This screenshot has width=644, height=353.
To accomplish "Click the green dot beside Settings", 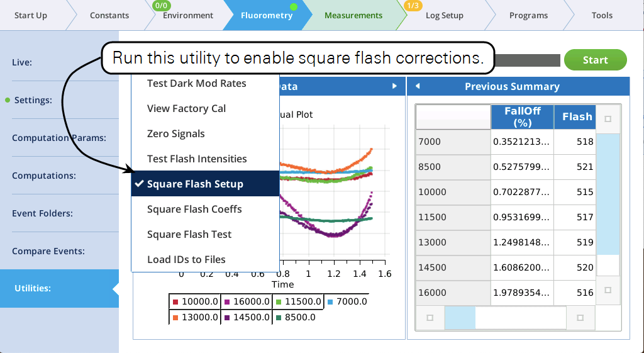I will click(x=8, y=100).
